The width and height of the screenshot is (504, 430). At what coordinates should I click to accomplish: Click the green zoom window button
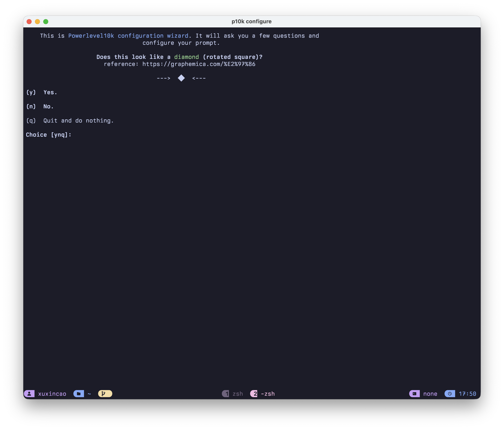(46, 22)
